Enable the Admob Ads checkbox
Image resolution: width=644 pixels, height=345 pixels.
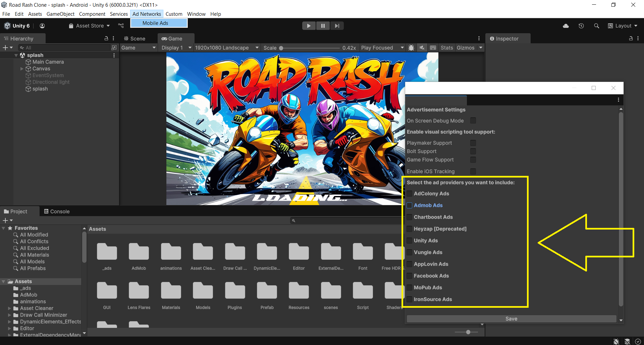point(410,205)
